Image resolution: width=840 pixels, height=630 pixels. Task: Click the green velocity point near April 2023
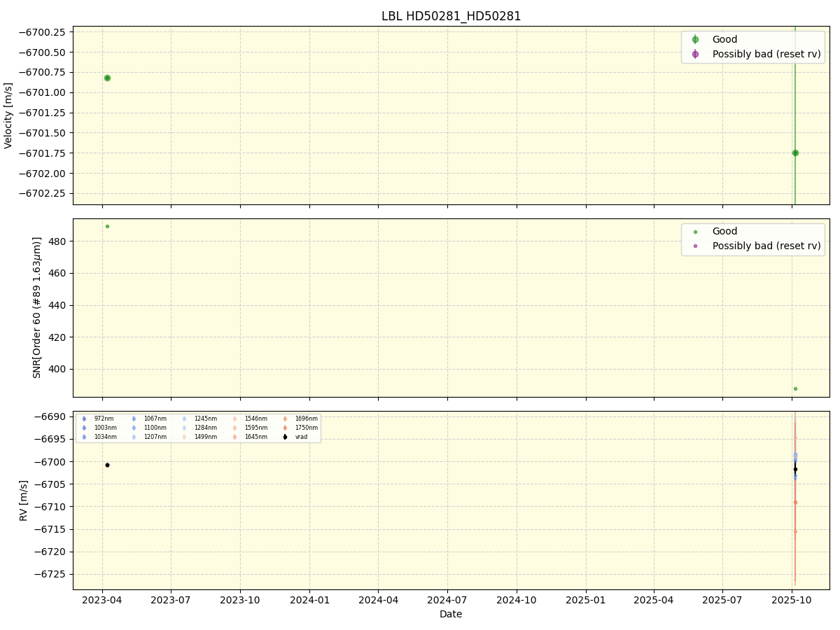coord(107,78)
